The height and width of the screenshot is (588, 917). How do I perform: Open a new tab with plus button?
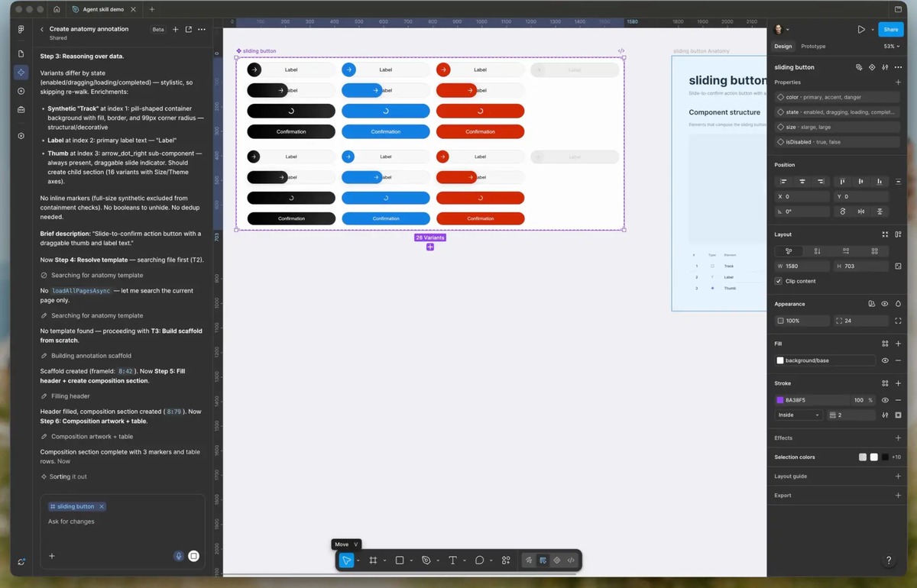point(151,9)
